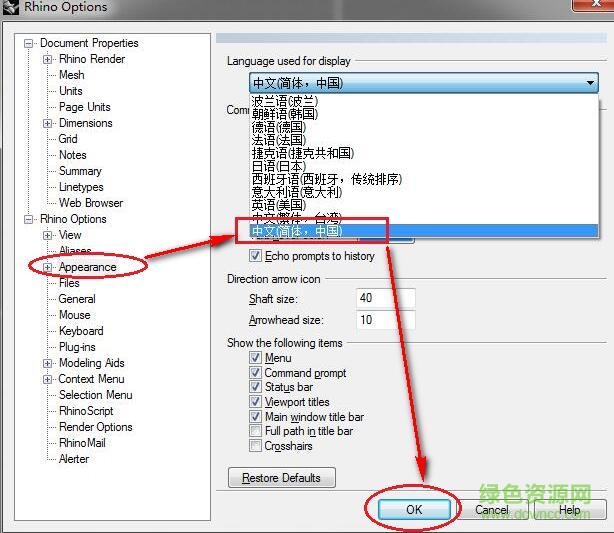Select RhinoMail tree item
614x533 pixels.
[x=82, y=443]
